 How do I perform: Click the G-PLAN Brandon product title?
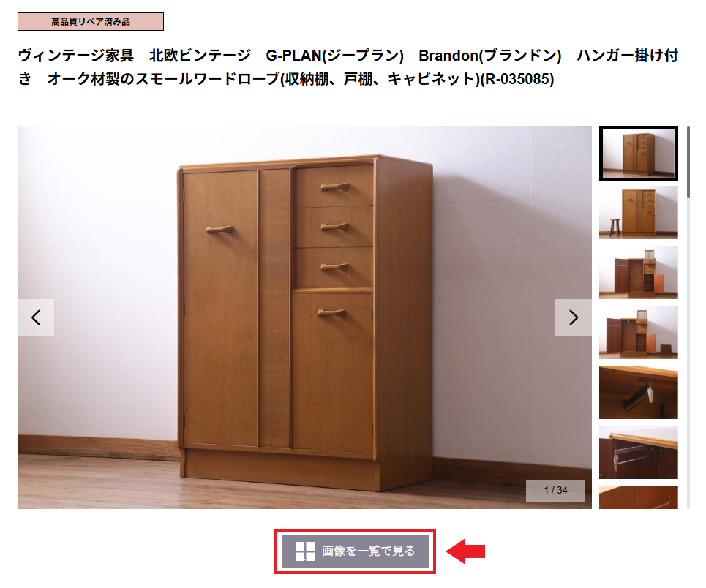(348, 67)
